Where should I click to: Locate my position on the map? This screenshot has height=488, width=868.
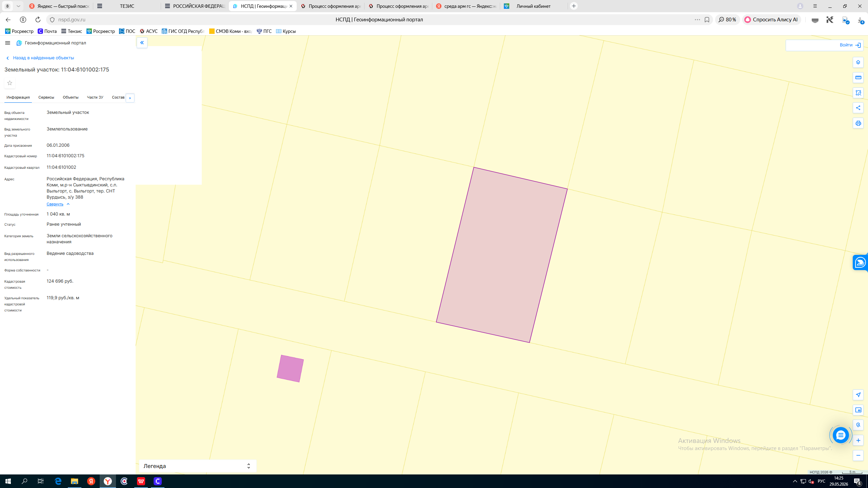coord(858,395)
